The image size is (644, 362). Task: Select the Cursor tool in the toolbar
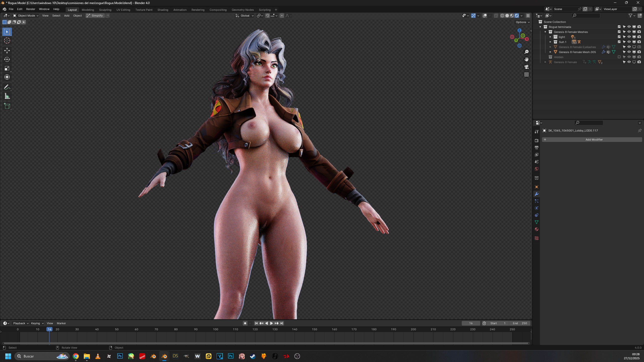pos(7,41)
